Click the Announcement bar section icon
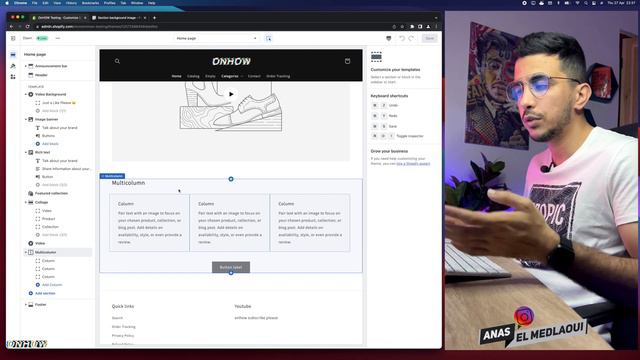640x360 pixels. (x=31, y=66)
